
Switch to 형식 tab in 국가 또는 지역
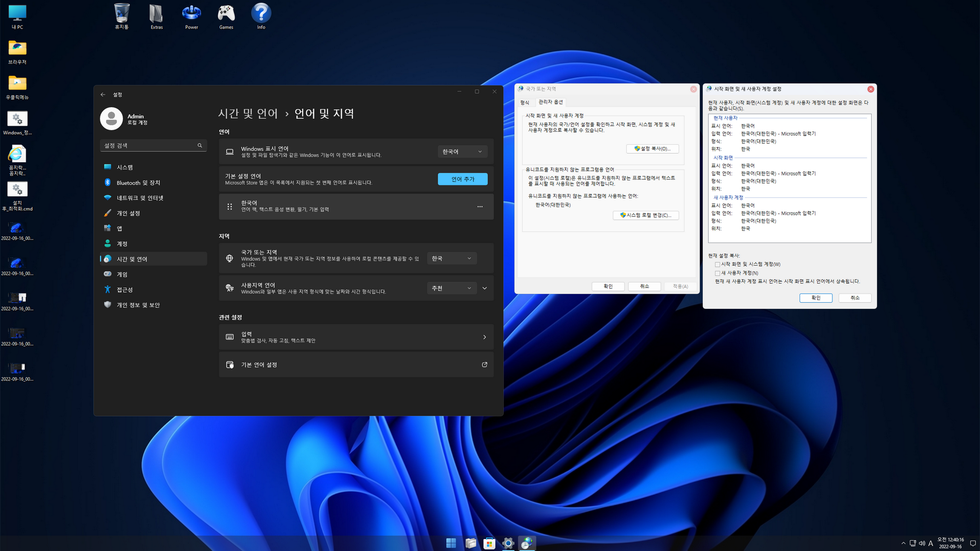(x=525, y=102)
